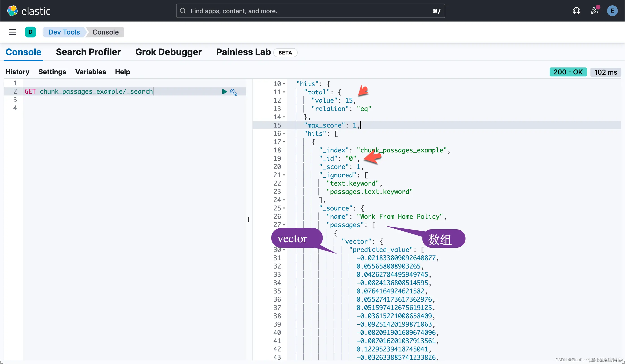Fold the _source object at line 25
625x364 pixels.
[x=284, y=208]
